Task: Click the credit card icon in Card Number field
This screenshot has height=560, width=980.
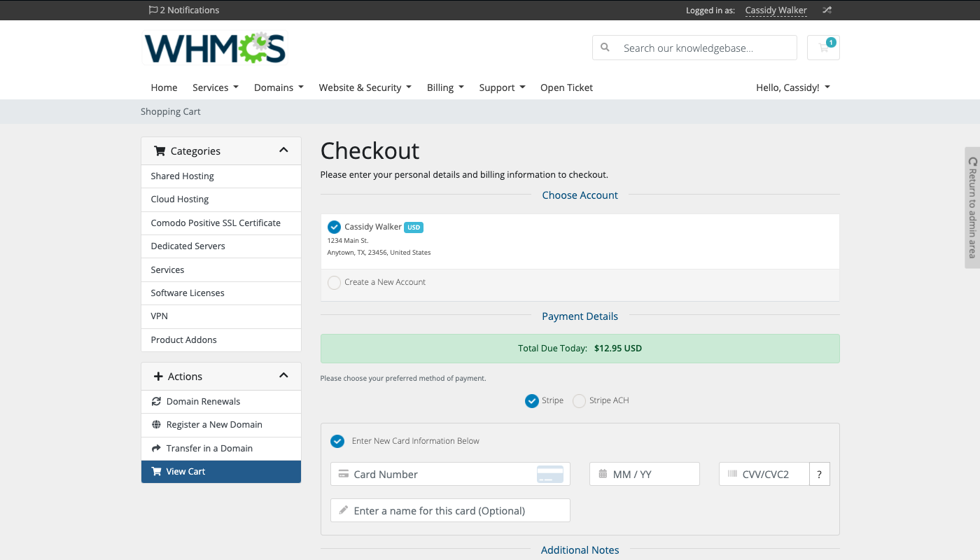Action: point(549,474)
